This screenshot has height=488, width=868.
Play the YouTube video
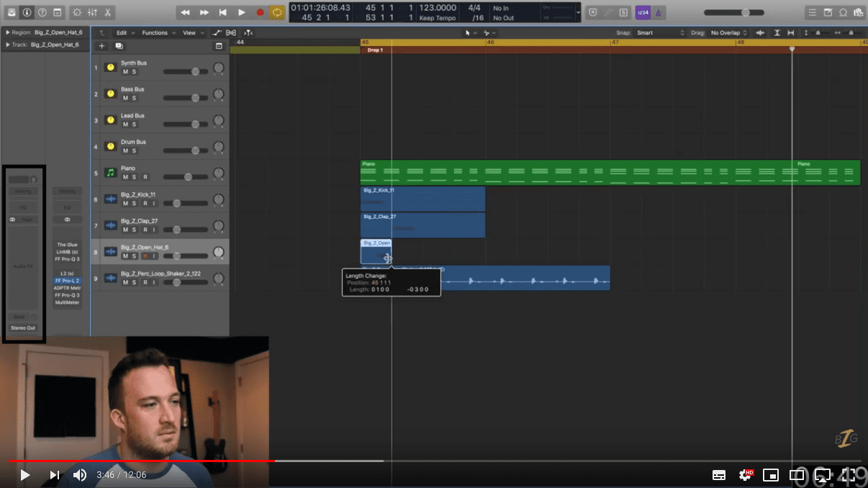click(24, 475)
